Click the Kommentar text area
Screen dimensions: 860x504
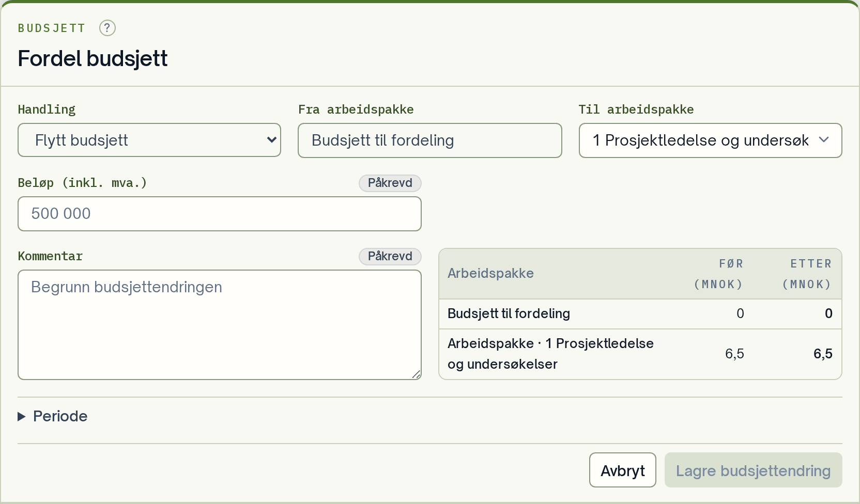pos(220,325)
